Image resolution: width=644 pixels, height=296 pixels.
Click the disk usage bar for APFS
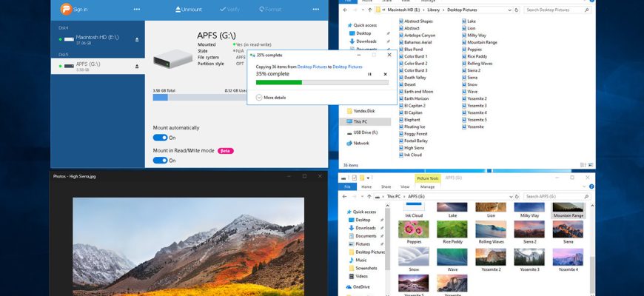pos(200,97)
